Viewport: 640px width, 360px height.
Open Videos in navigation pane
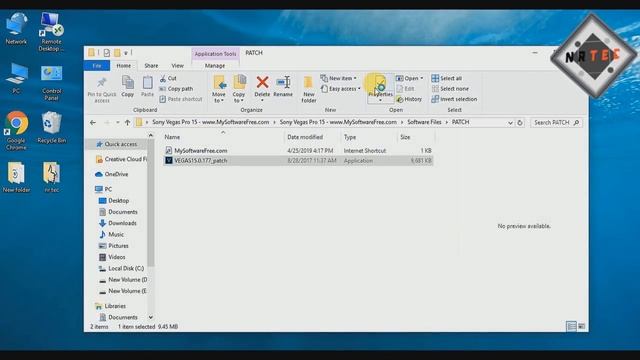point(112,257)
